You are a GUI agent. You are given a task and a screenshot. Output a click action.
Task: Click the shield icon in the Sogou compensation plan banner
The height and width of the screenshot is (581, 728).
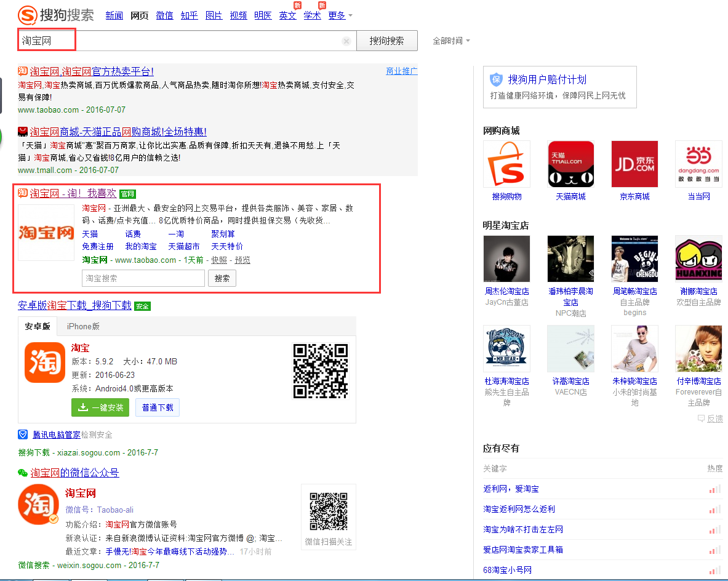496,80
